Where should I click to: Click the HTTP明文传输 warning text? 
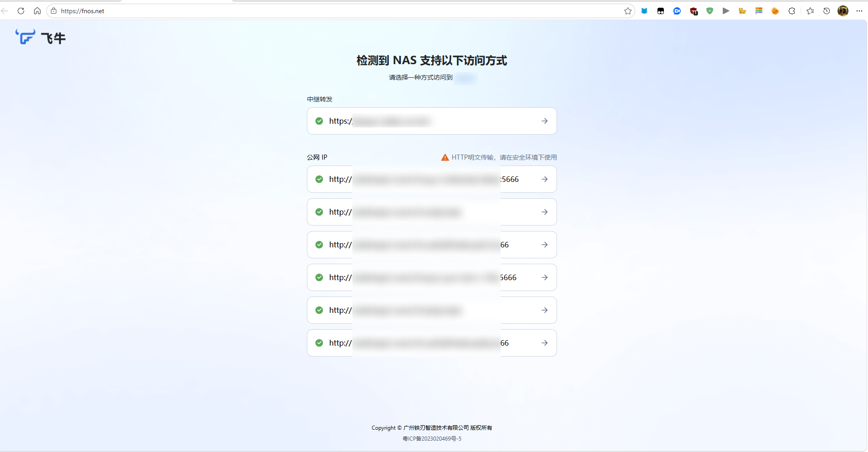point(504,157)
